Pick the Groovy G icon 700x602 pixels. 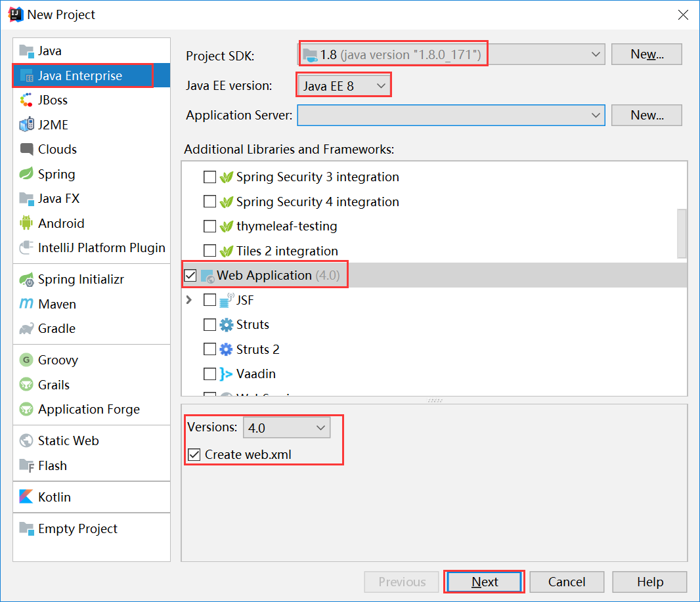click(27, 360)
